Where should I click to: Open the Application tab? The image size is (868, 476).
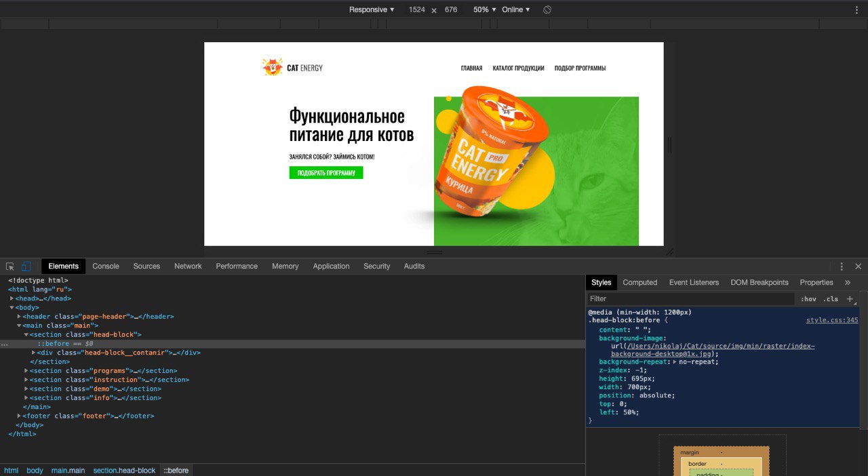(x=331, y=266)
